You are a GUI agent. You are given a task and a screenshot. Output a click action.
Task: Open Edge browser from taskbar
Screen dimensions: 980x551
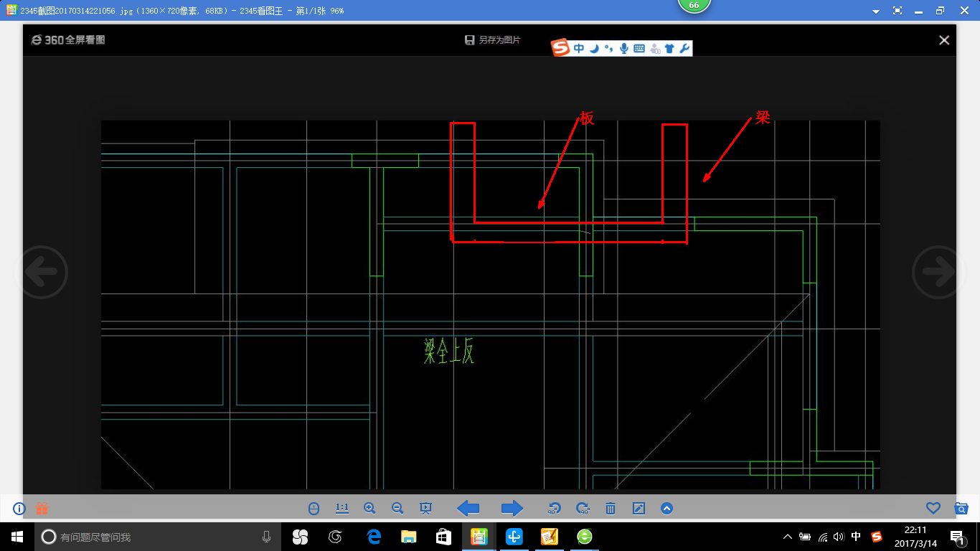point(373,537)
